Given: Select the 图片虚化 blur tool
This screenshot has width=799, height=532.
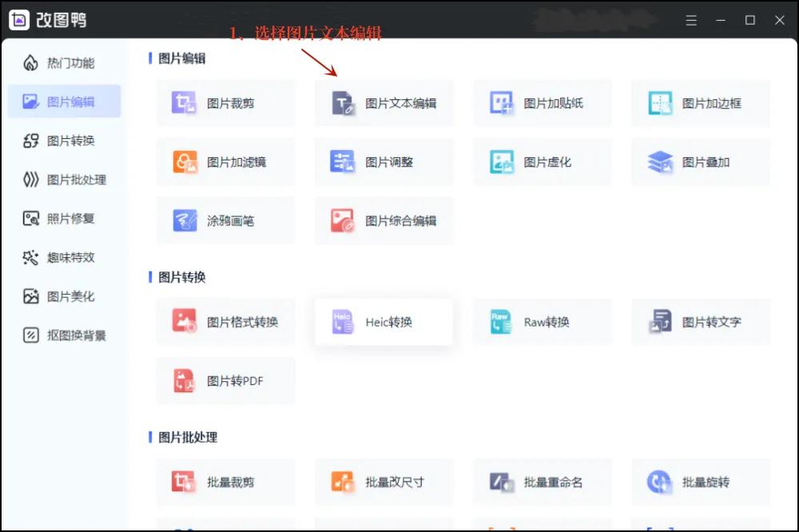Looking at the screenshot, I should point(542,161).
